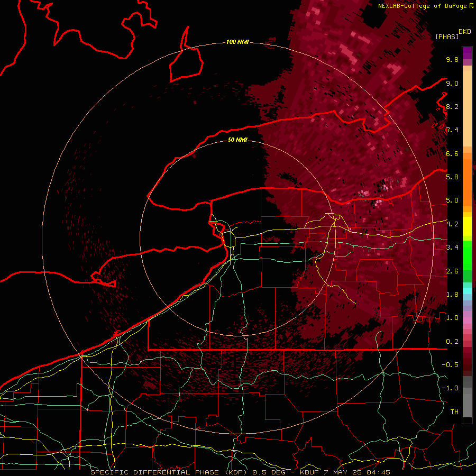Click the 8.2 value on the scale
Viewport: 476px width, 476px height.
(452, 106)
